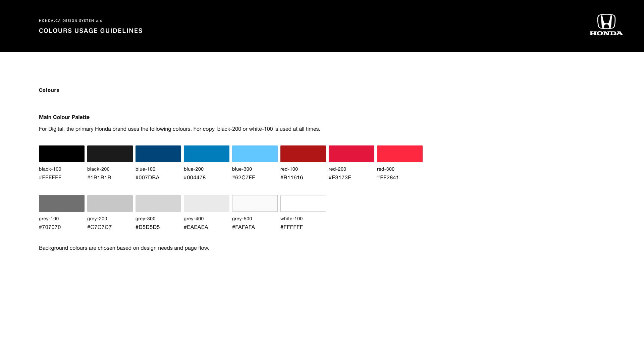
Task: Click the 'white-100' label
Action: (291, 219)
